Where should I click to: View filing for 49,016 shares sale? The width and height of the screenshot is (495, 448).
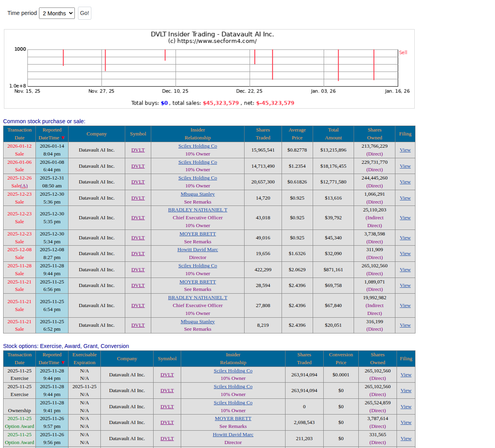(x=405, y=238)
